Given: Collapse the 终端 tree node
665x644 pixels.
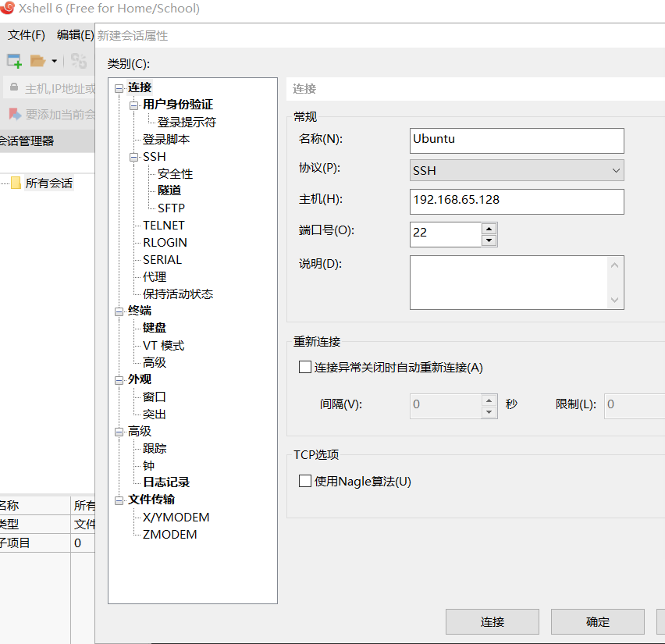Looking at the screenshot, I should [119, 311].
